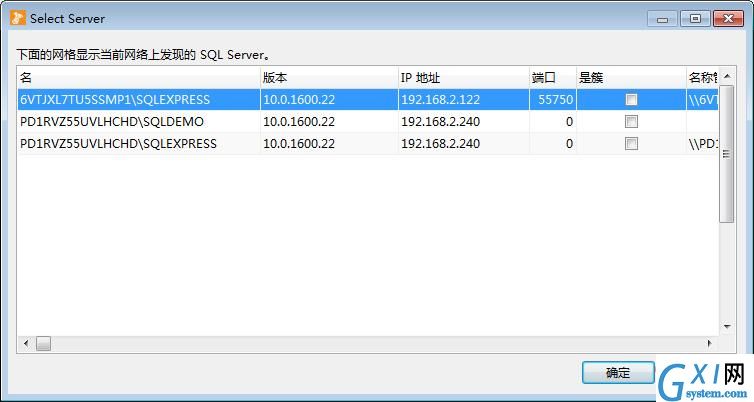Sort by the 名 column header
This screenshot has height=402, width=754.
click(x=139, y=77)
